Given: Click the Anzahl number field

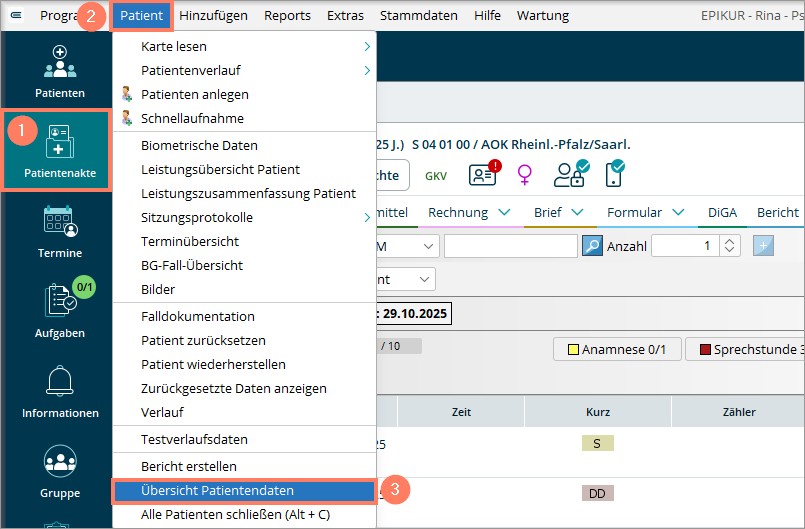Looking at the screenshot, I should point(686,246).
